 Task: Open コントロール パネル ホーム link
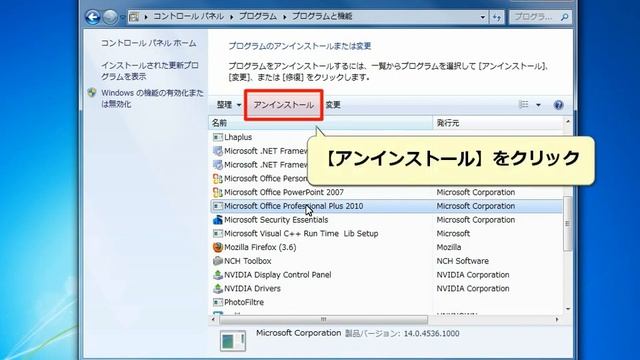pos(149,43)
